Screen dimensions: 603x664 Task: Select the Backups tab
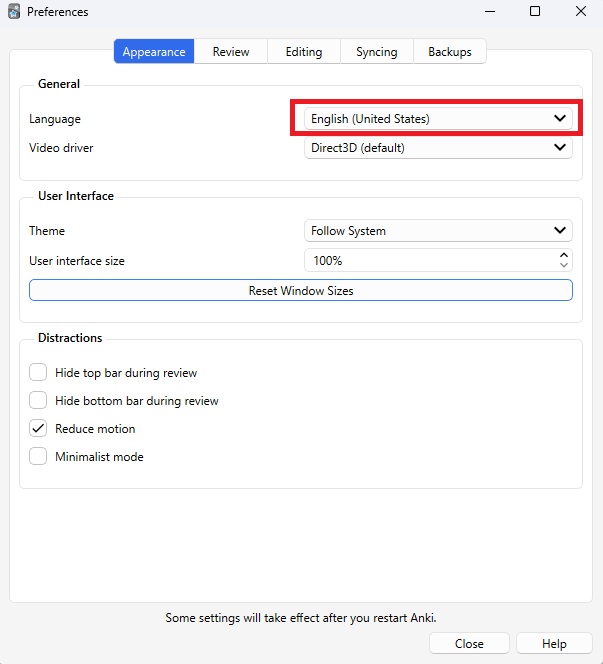449,52
